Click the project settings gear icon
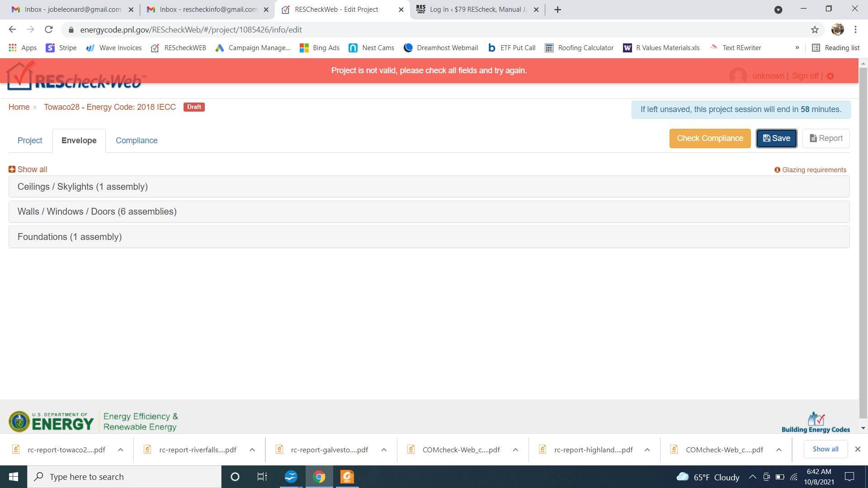 pos(830,75)
